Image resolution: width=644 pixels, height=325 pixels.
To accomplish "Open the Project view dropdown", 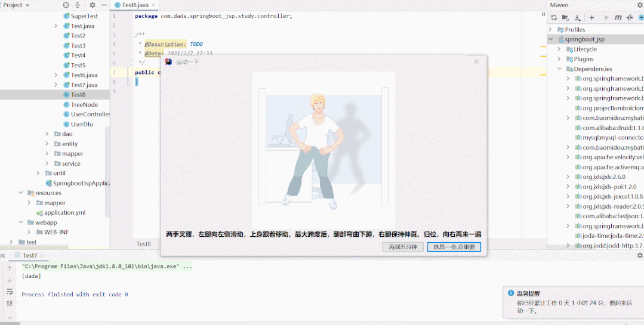I will point(29,5).
